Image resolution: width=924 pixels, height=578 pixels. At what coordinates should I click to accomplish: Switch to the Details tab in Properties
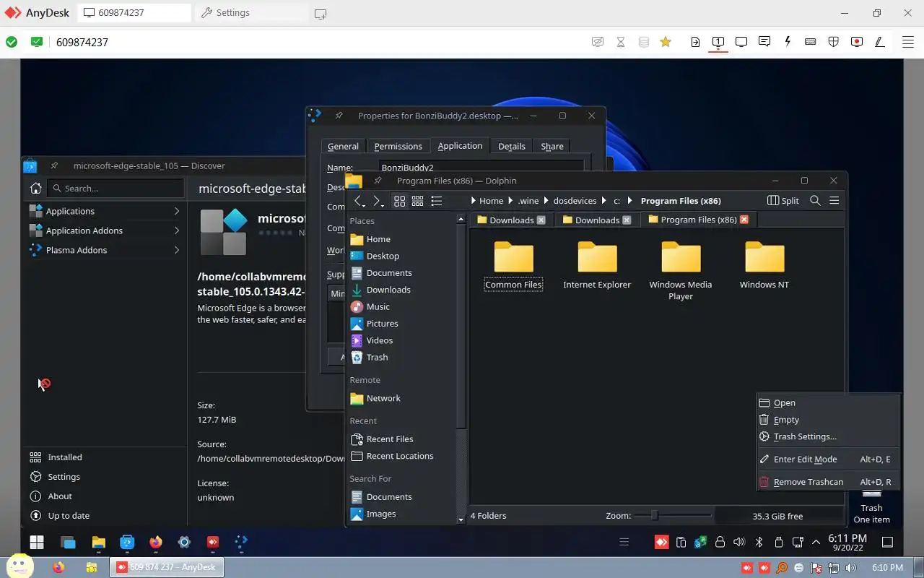coord(512,146)
